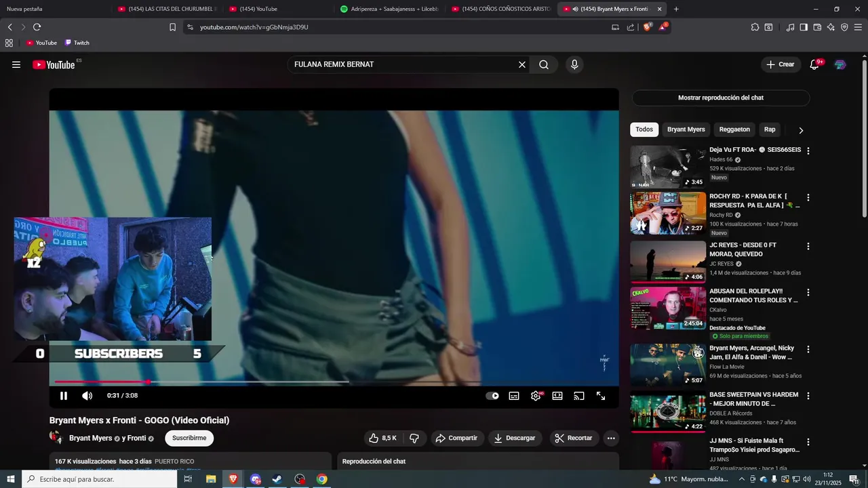Play the Deja Vu FT ROA thumbnail
The image size is (868, 488).
[668, 167]
